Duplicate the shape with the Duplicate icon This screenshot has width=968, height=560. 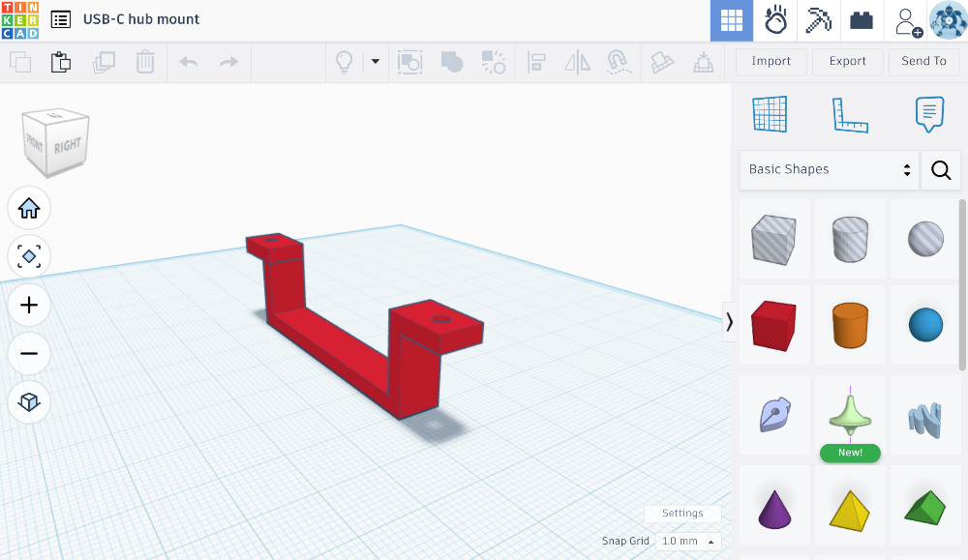click(x=106, y=62)
